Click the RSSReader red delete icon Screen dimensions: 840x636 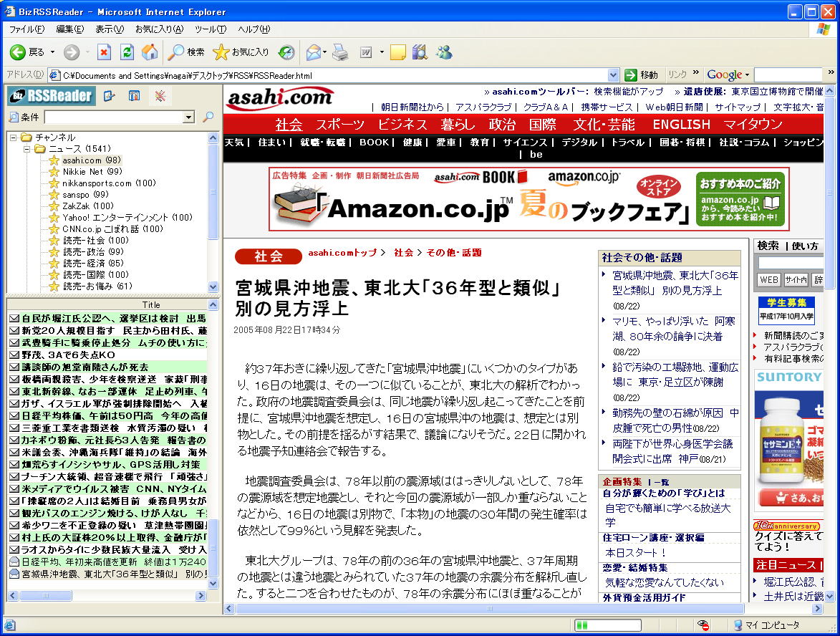pos(160,96)
